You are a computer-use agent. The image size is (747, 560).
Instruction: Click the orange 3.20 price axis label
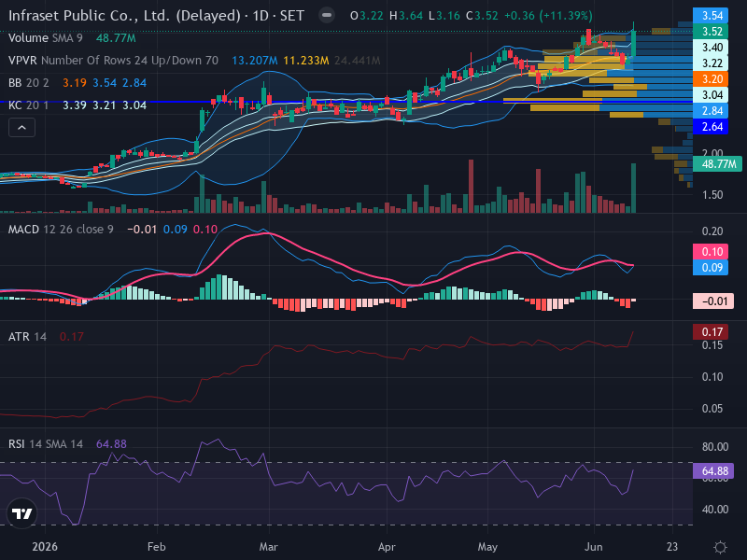711,79
